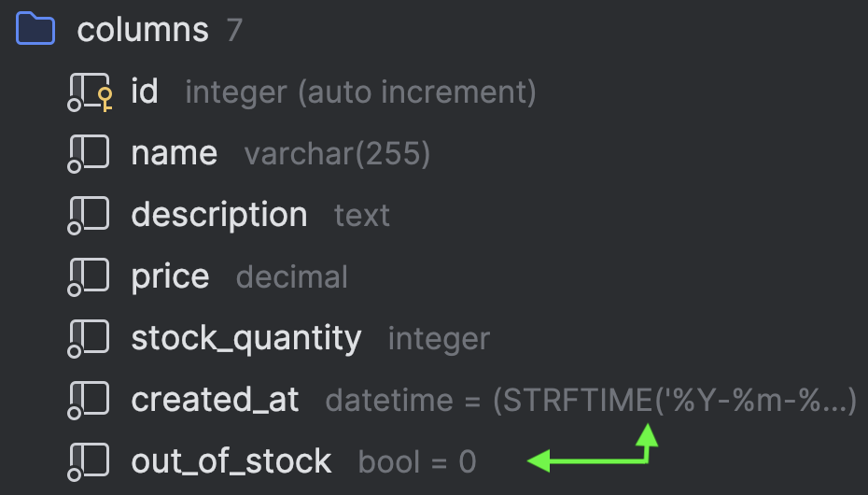Select the price column
This screenshot has height=495, width=868.
point(171,276)
